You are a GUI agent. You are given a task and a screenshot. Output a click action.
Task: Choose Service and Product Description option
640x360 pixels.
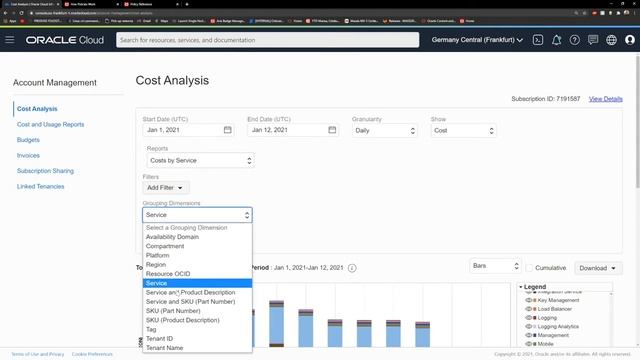coord(197,293)
